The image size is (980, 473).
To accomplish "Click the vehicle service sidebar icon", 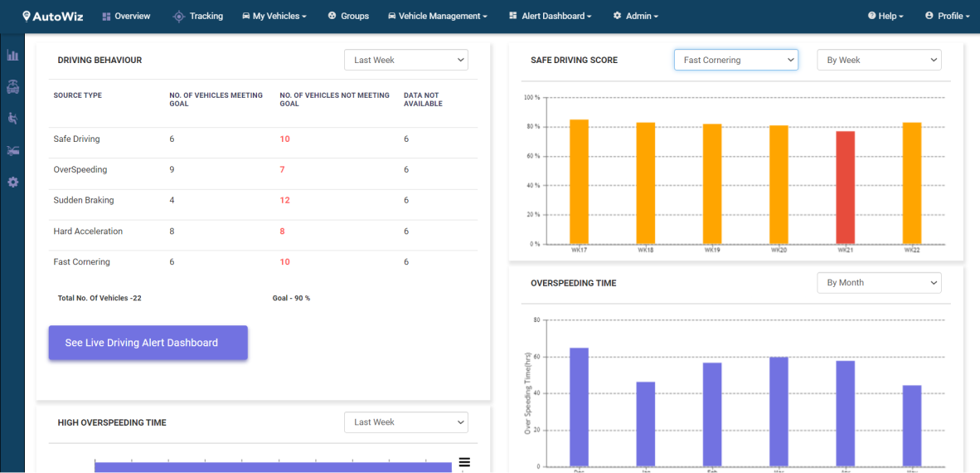I will [x=12, y=87].
